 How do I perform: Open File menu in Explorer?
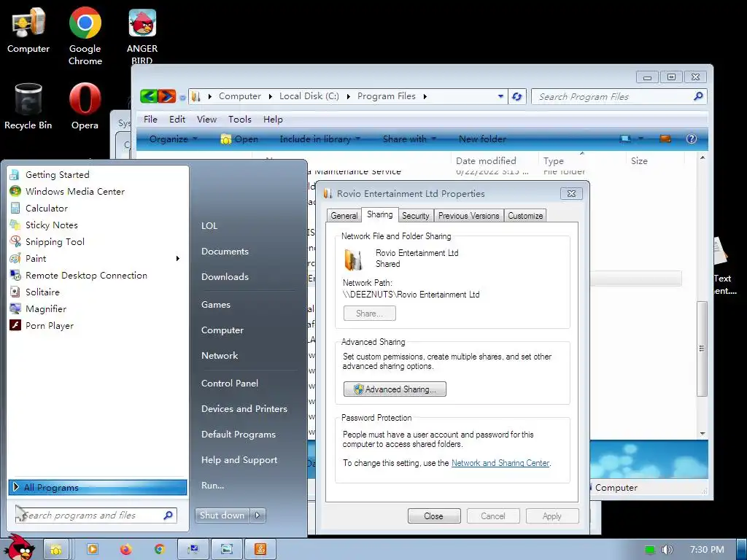(x=150, y=120)
